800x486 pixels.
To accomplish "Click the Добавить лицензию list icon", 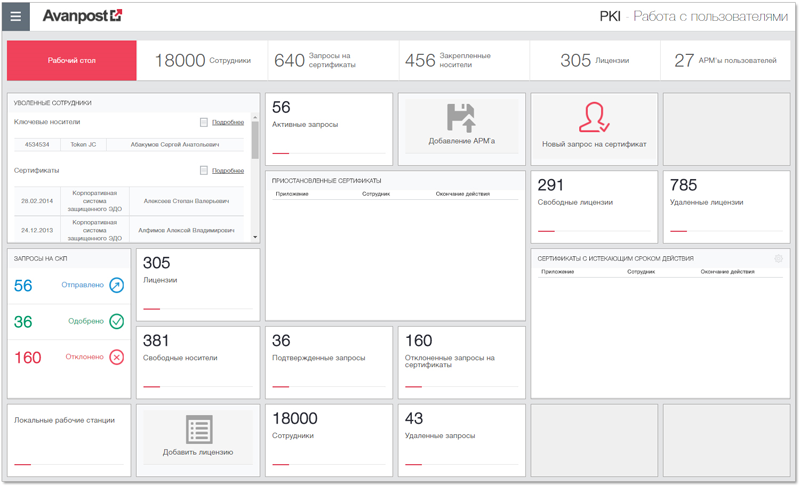I will click(x=198, y=429).
